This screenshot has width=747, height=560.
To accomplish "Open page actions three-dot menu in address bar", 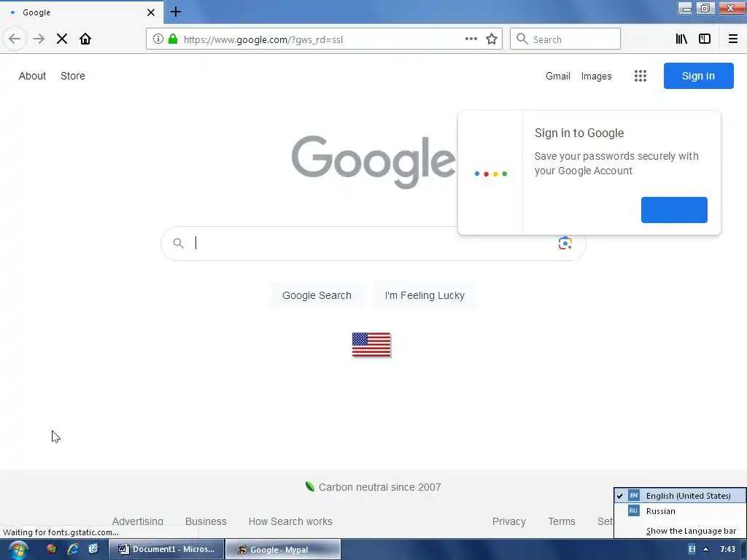I will (471, 39).
